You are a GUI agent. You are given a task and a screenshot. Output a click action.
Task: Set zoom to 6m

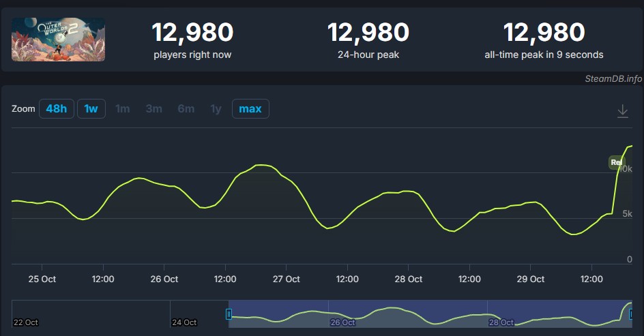pos(186,109)
